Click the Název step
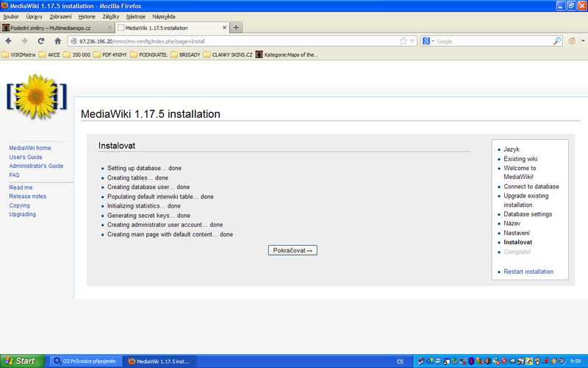Image resolution: width=588 pixels, height=368 pixels. pos(512,224)
